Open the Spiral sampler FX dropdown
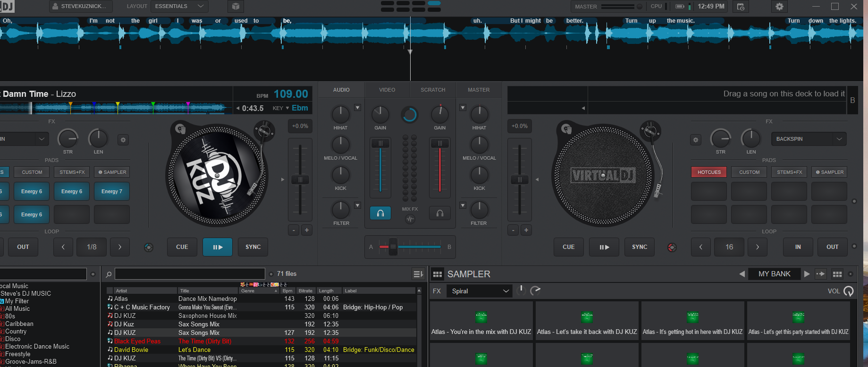868x367 pixels. [x=480, y=291]
